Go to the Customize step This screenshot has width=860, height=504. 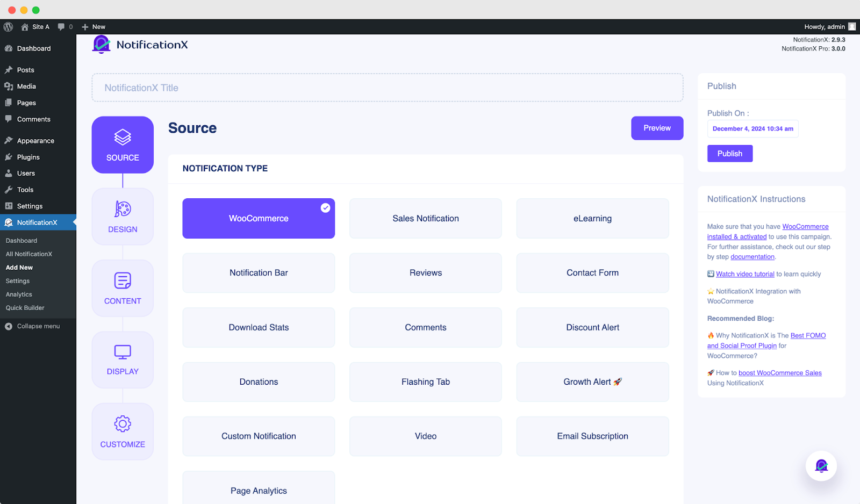[x=123, y=431]
